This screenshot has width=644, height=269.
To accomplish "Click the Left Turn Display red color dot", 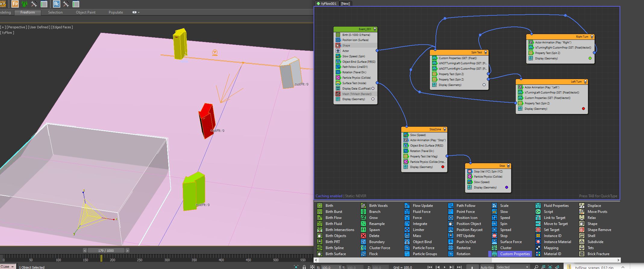I will (x=583, y=109).
